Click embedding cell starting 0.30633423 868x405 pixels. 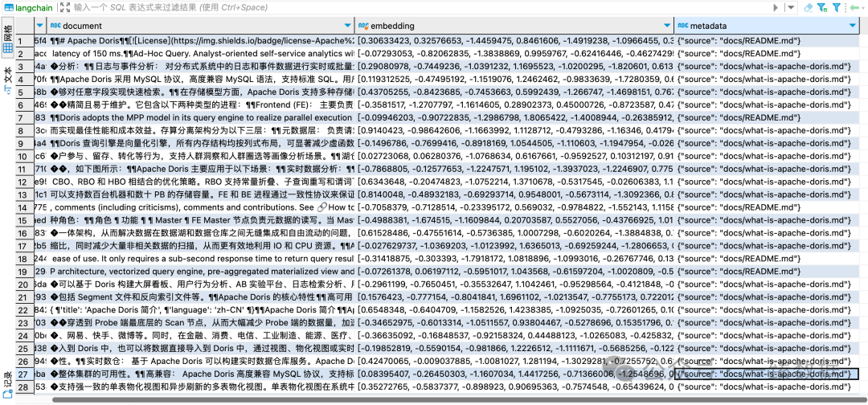click(x=515, y=40)
